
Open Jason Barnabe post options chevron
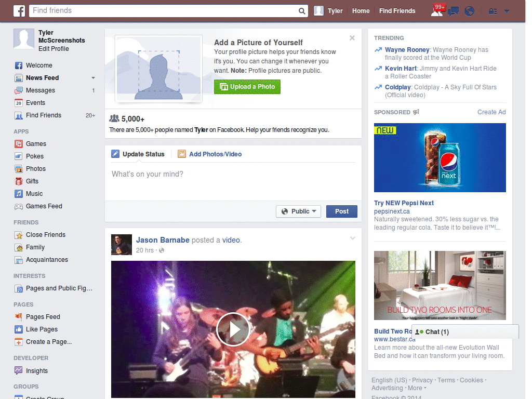pos(353,238)
